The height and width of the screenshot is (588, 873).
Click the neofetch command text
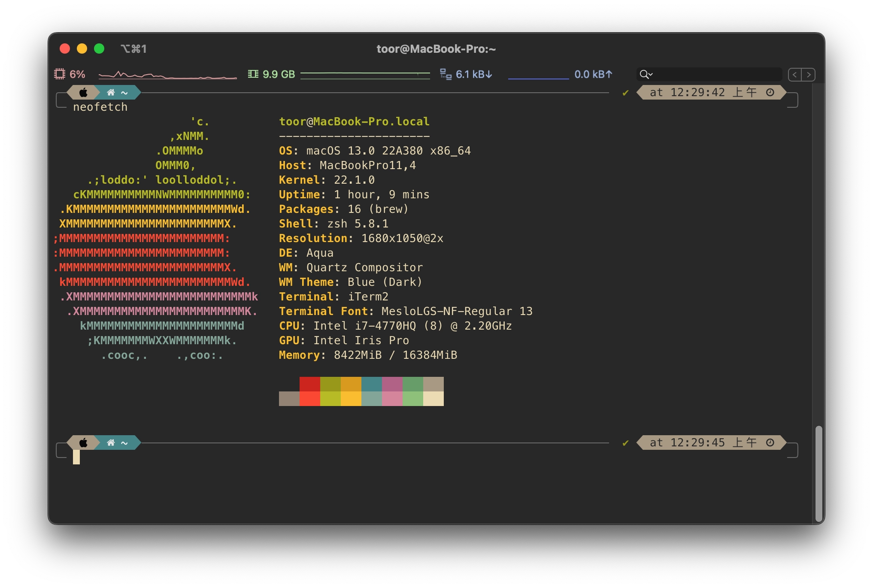[100, 107]
